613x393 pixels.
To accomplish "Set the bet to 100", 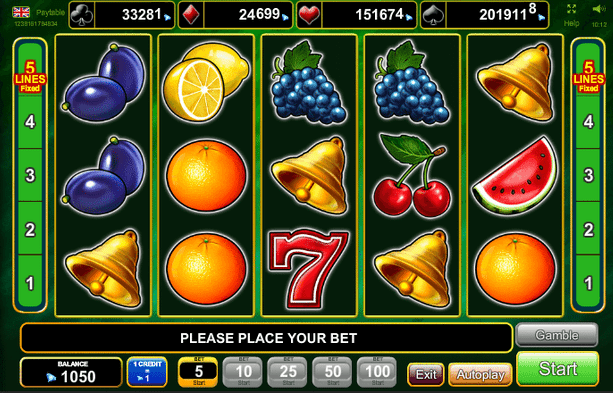I will click(377, 371).
